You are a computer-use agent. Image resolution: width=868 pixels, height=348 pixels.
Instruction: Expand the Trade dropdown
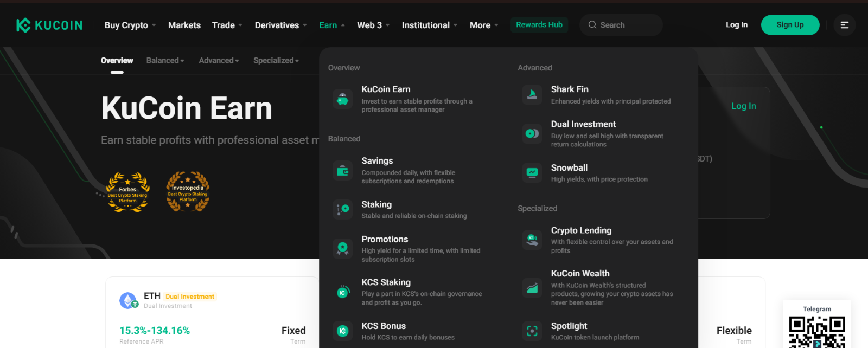click(227, 25)
